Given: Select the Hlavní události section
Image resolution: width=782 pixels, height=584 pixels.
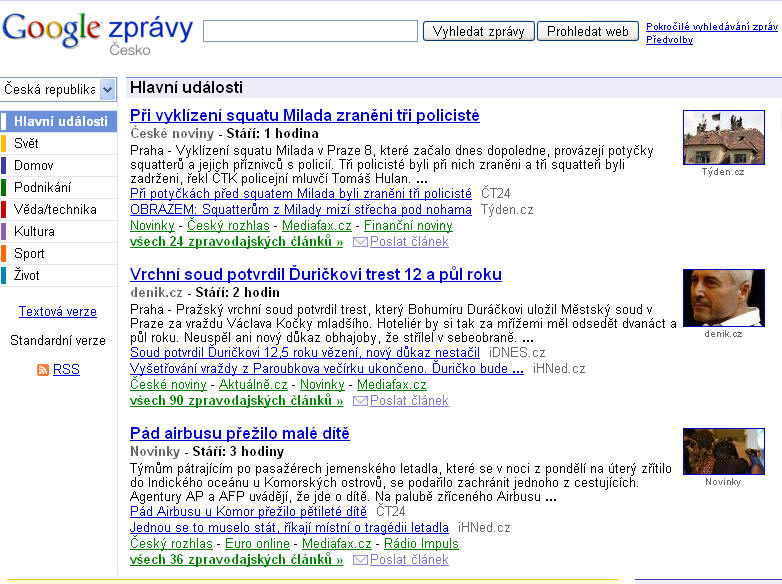Looking at the screenshot, I should click(x=59, y=121).
